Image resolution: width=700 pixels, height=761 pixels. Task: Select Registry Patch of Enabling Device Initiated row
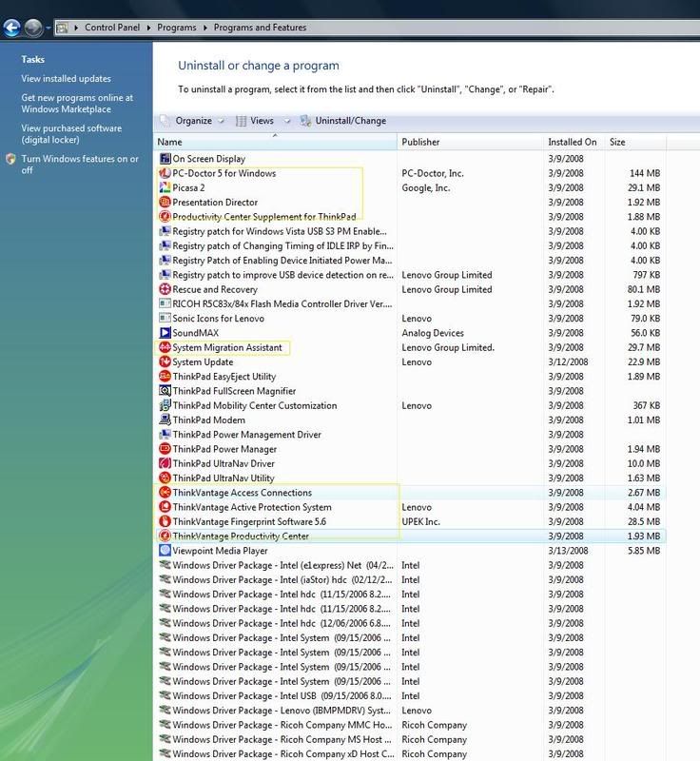tap(411, 260)
